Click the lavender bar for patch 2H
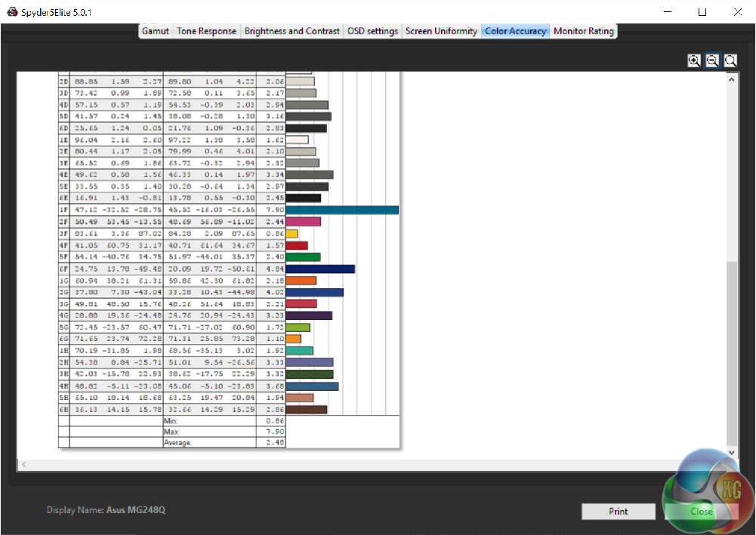Screen dimensions: 756x535 310,362
